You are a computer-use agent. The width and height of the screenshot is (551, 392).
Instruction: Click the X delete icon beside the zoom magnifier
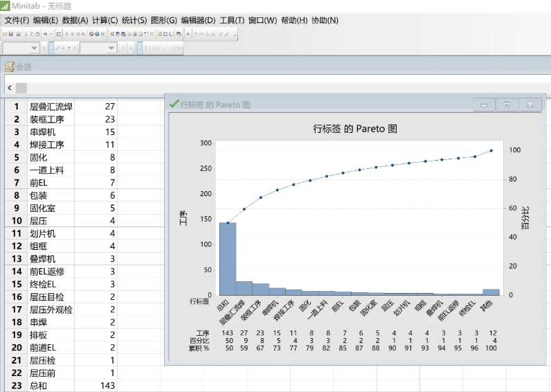[x=123, y=48]
